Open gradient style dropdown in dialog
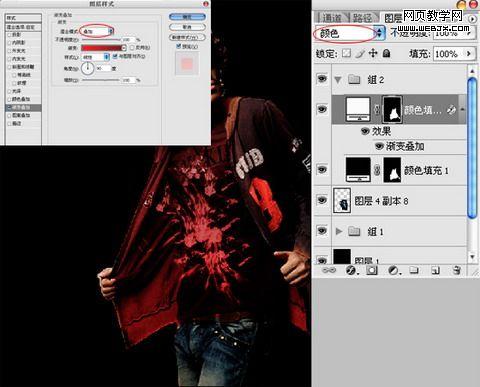The image size is (480, 387). (x=96, y=57)
